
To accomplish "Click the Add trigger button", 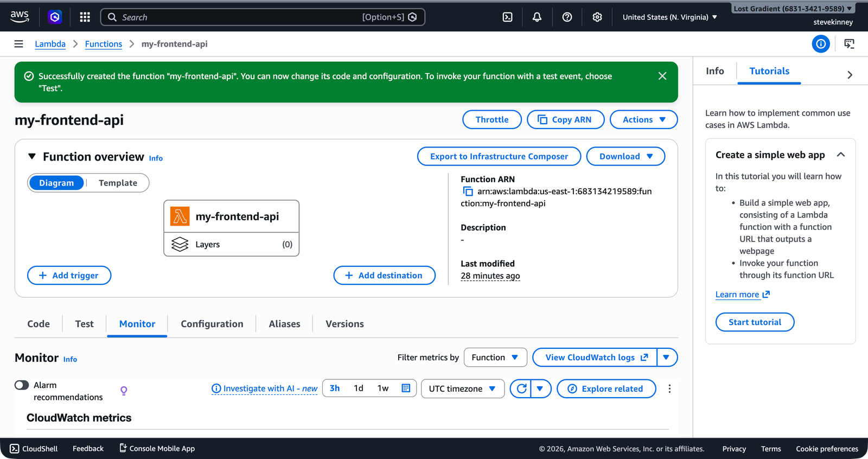I will pyautogui.click(x=69, y=276).
